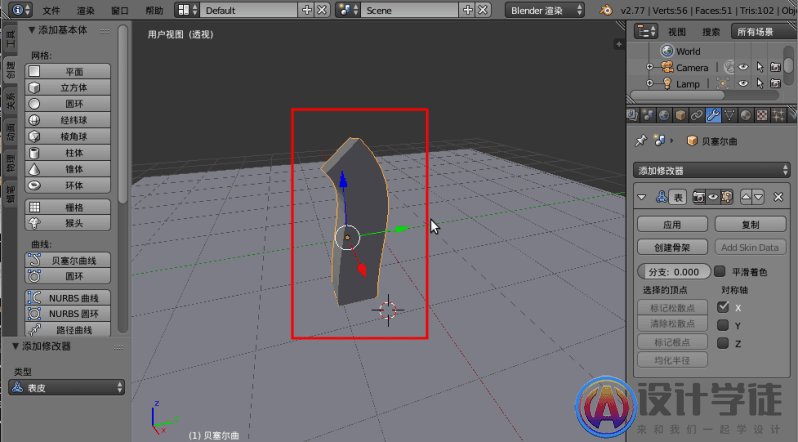Open the Object properties cube tab

(x=680, y=116)
